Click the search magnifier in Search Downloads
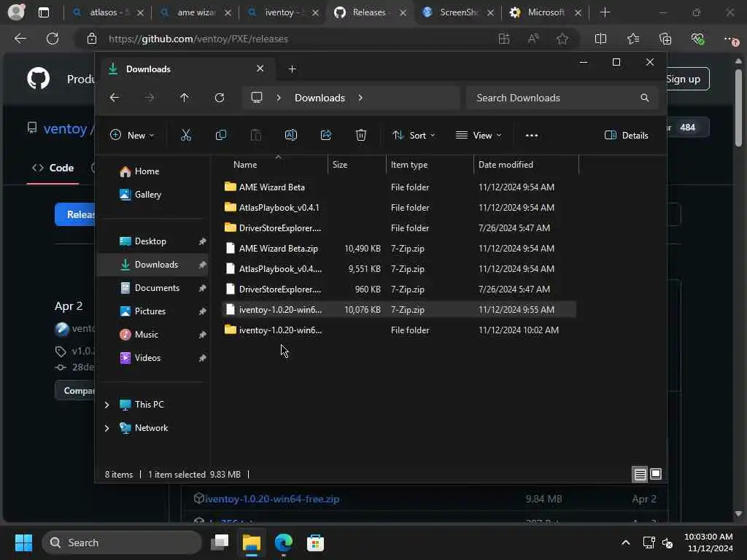The height and width of the screenshot is (560, 747). 645,98
